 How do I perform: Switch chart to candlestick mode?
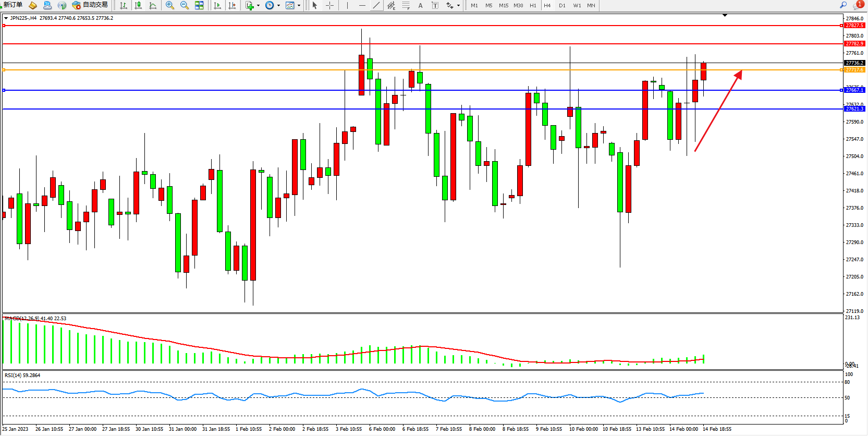click(x=138, y=5)
